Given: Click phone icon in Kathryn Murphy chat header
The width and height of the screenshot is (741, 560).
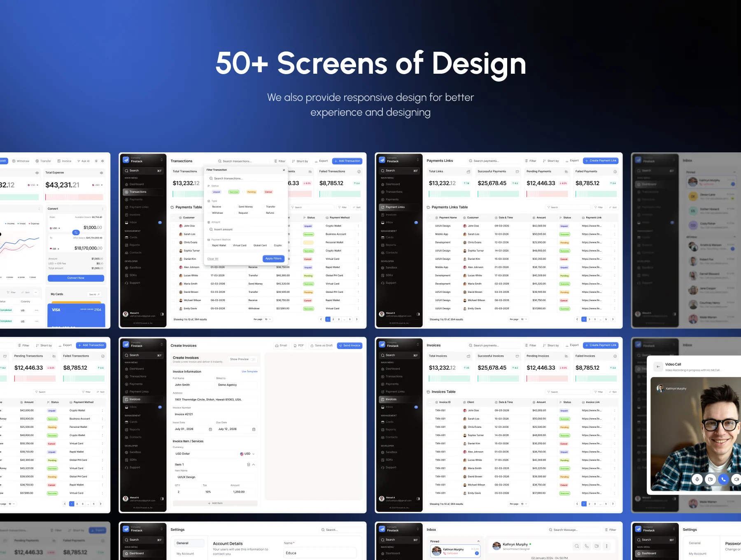Looking at the screenshot, I should [x=587, y=546].
